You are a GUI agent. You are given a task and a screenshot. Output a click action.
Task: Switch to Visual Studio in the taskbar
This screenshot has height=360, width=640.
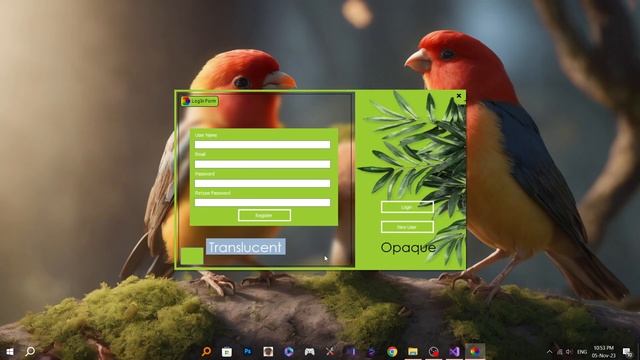coord(454,351)
